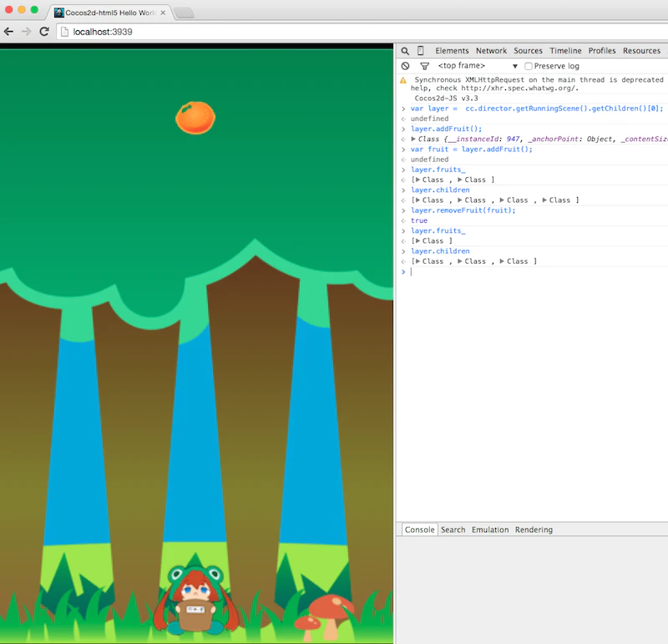Expand the single Class after removeFruit
Viewport: 668px width, 644px height.
(417, 241)
